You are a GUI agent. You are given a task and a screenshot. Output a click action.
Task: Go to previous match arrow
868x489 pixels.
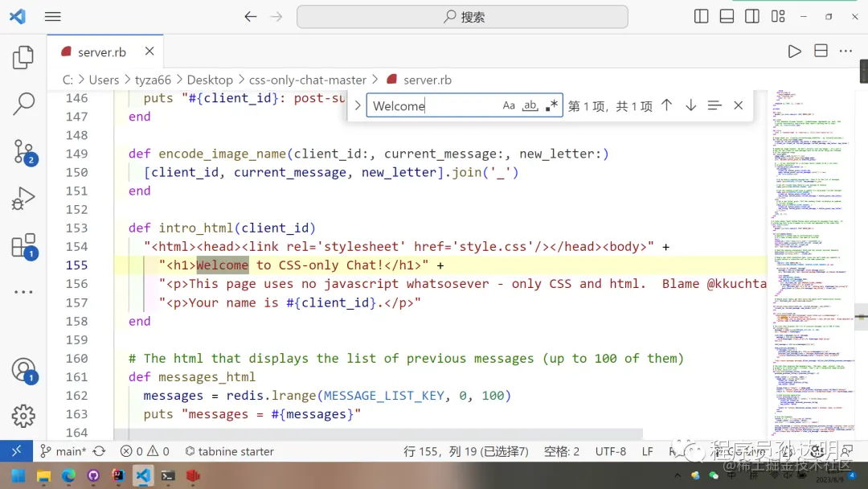coord(666,105)
